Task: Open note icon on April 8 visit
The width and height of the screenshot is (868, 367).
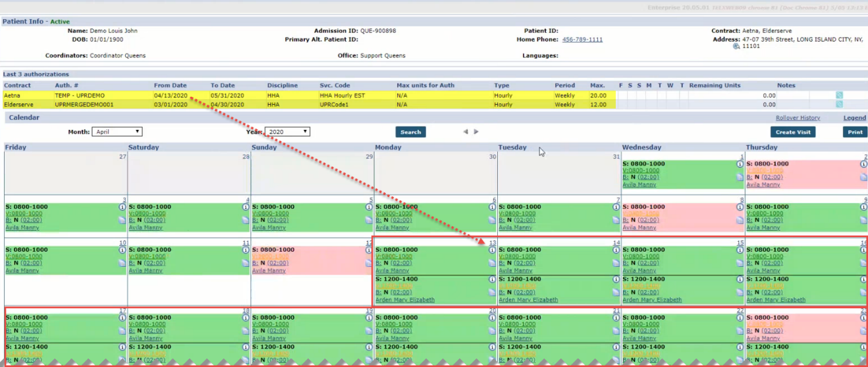Action: pyautogui.click(x=740, y=220)
